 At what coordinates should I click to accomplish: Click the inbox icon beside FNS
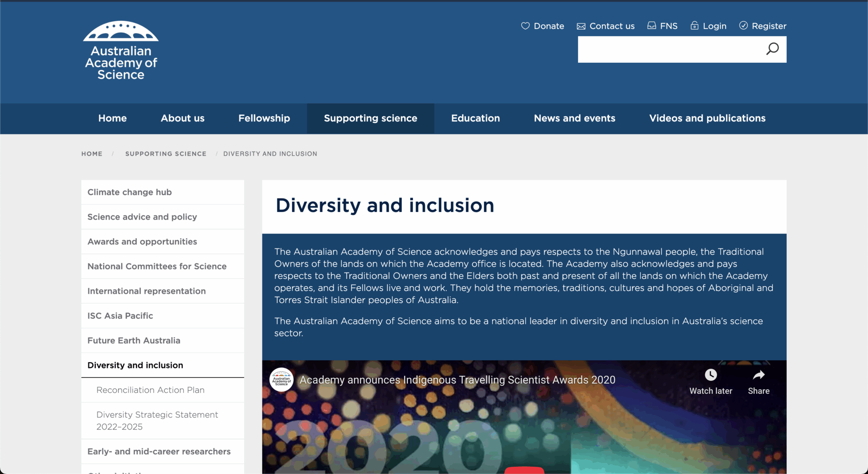point(651,25)
